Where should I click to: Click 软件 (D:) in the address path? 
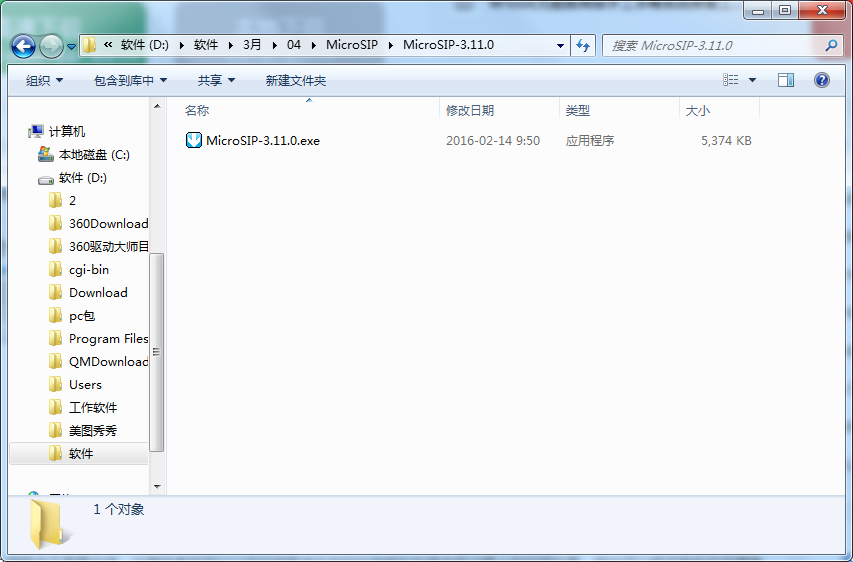coord(145,45)
